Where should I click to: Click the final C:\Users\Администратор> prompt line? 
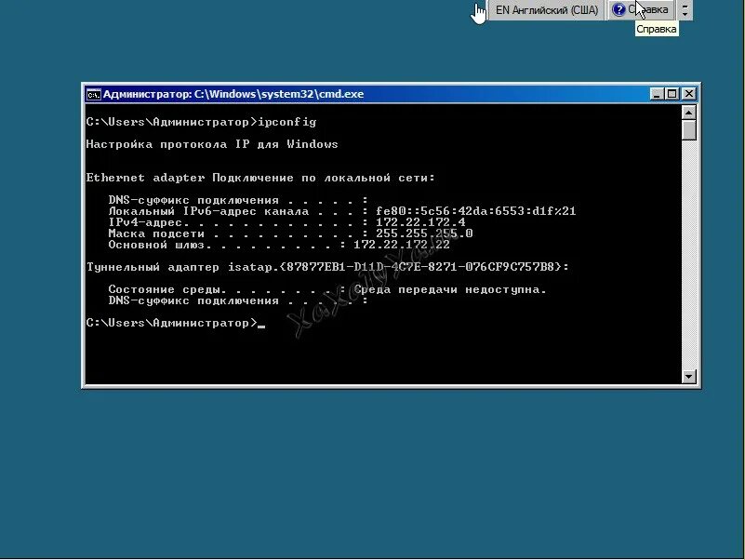tap(176, 324)
